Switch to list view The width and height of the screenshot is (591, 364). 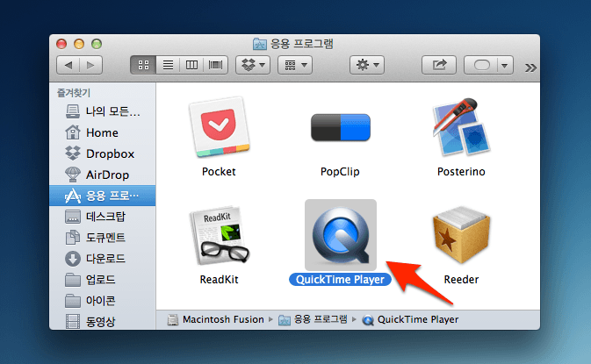point(168,65)
